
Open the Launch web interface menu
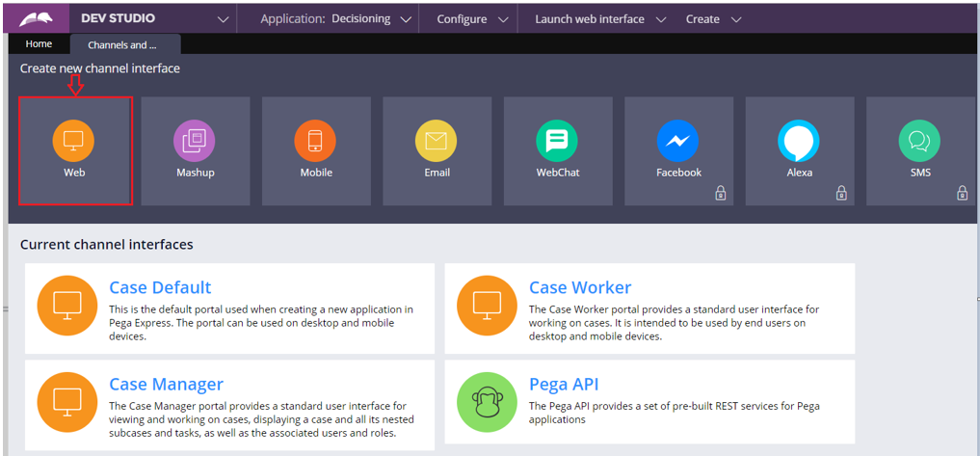(x=590, y=19)
